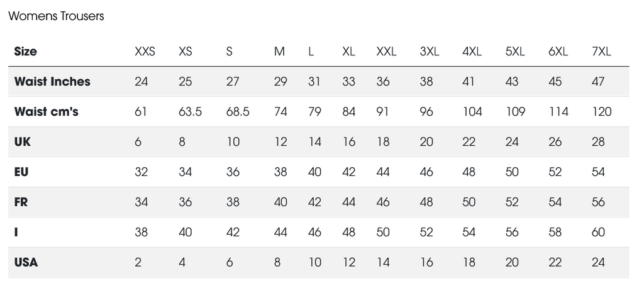
Task: Click the "Waist cm's" row label
Action: [46, 112]
